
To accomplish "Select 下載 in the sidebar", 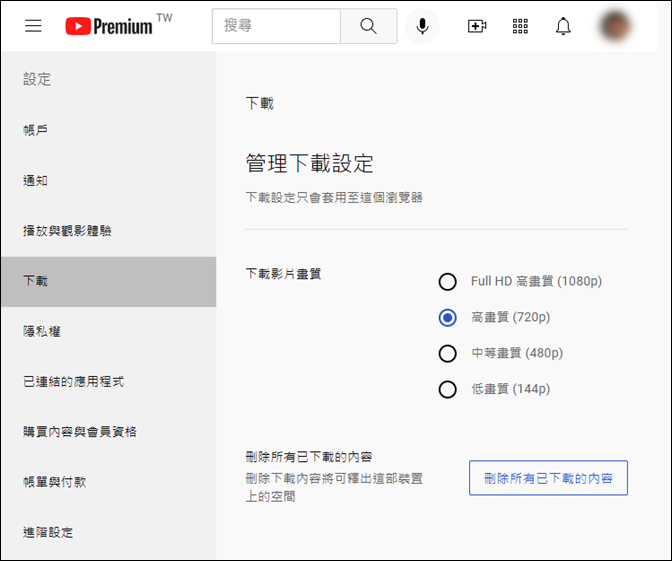I will (x=109, y=282).
